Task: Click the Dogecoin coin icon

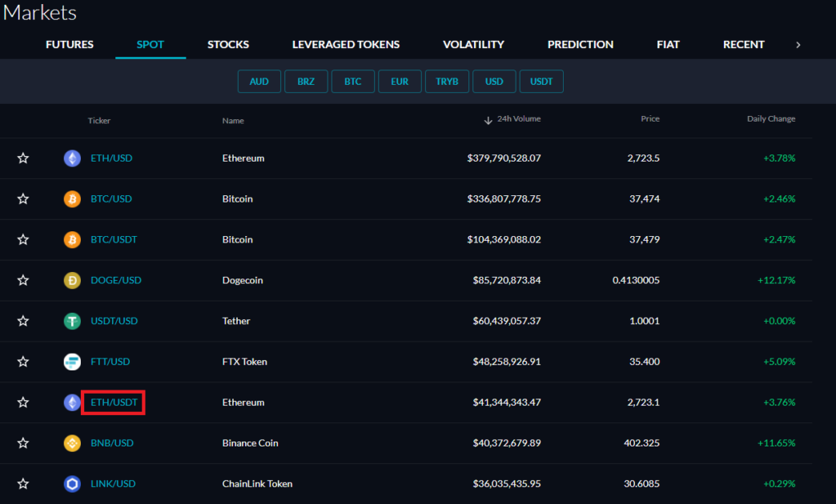Action: tap(72, 280)
